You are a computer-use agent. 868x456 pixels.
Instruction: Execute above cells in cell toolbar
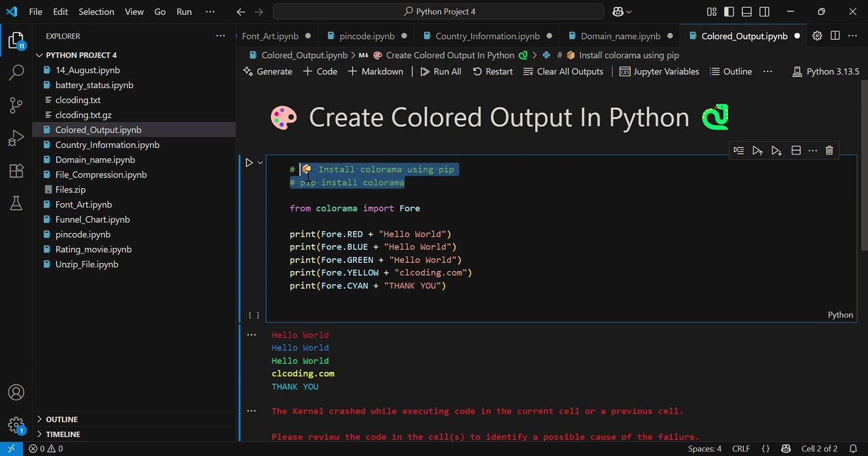click(757, 150)
